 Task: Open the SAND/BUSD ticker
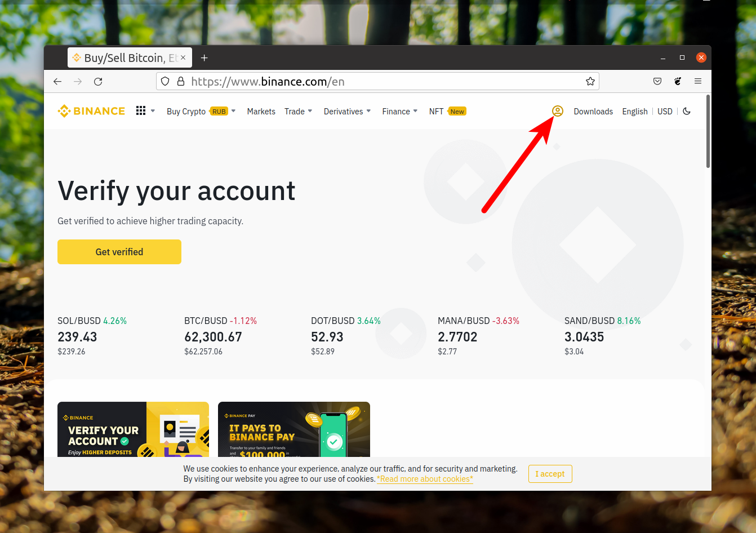click(x=603, y=335)
